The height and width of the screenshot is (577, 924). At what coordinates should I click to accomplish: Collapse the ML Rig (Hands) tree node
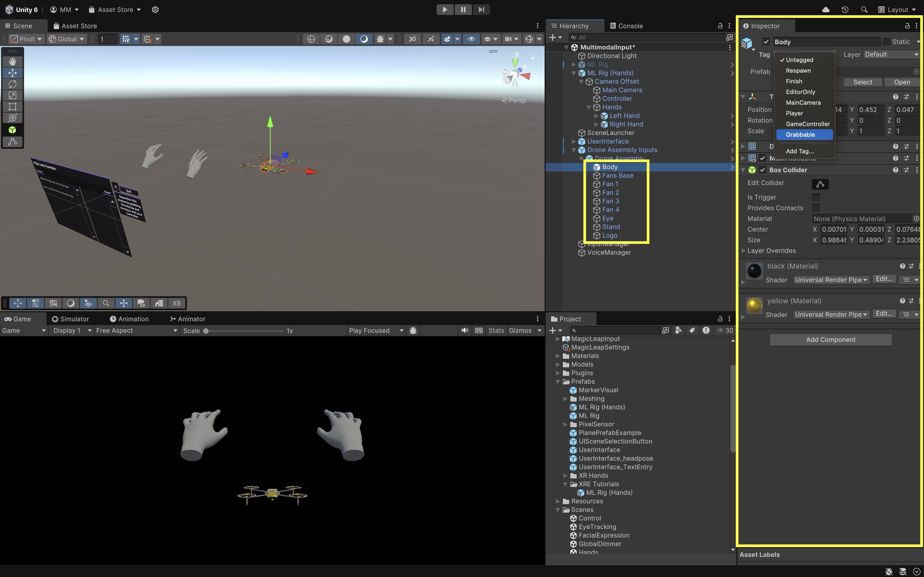[573, 73]
